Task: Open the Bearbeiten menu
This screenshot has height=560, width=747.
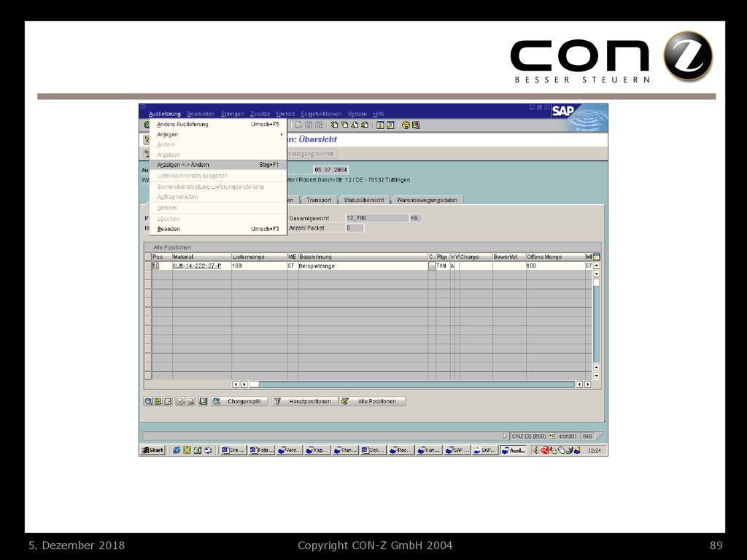Action: [201, 114]
